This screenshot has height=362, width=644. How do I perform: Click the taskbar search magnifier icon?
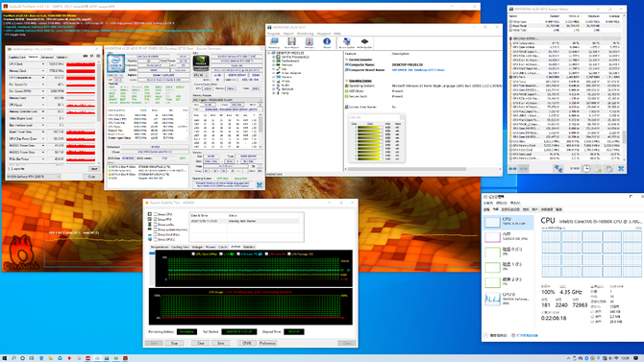(13, 358)
